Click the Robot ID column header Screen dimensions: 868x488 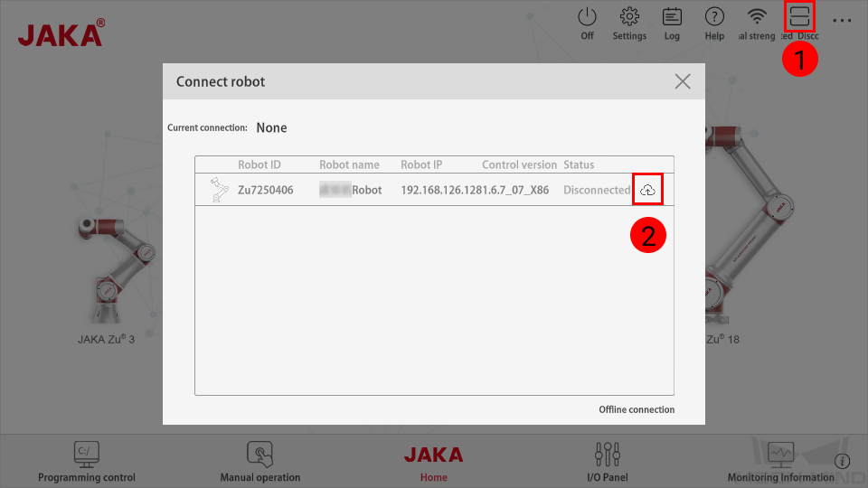click(259, 164)
